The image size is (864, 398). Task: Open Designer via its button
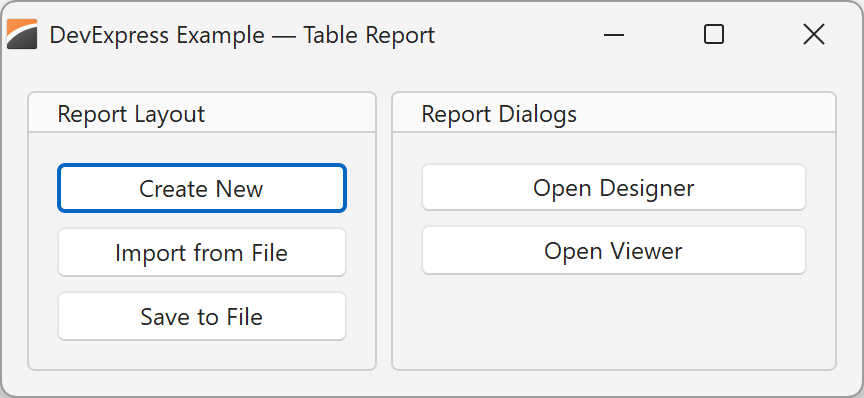[614, 187]
